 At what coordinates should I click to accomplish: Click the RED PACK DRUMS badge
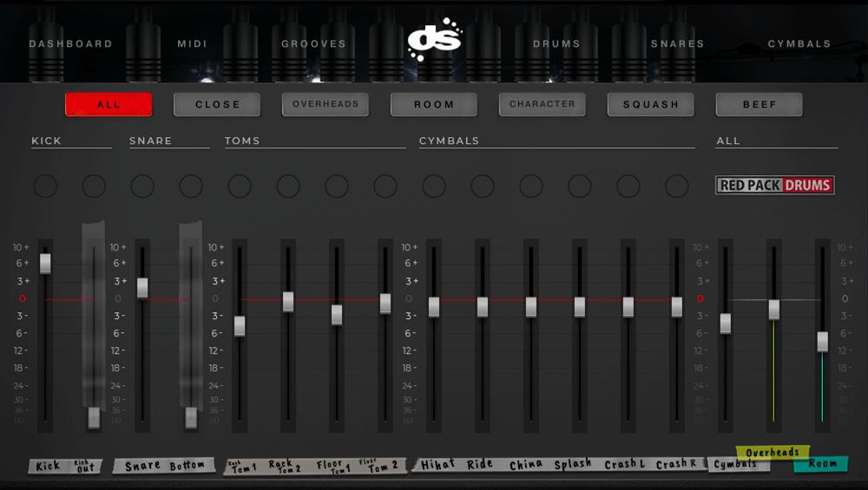[775, 185]
